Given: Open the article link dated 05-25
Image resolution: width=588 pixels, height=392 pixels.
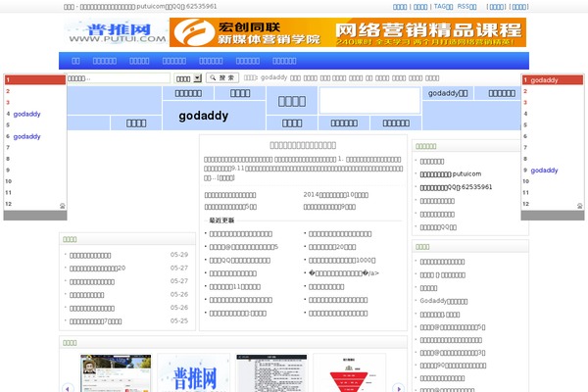Looking at the screenshot, I should (95, 321).
